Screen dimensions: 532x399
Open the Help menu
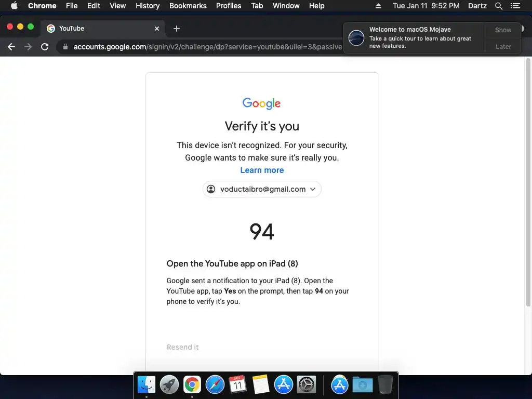(x=316, y=6)
